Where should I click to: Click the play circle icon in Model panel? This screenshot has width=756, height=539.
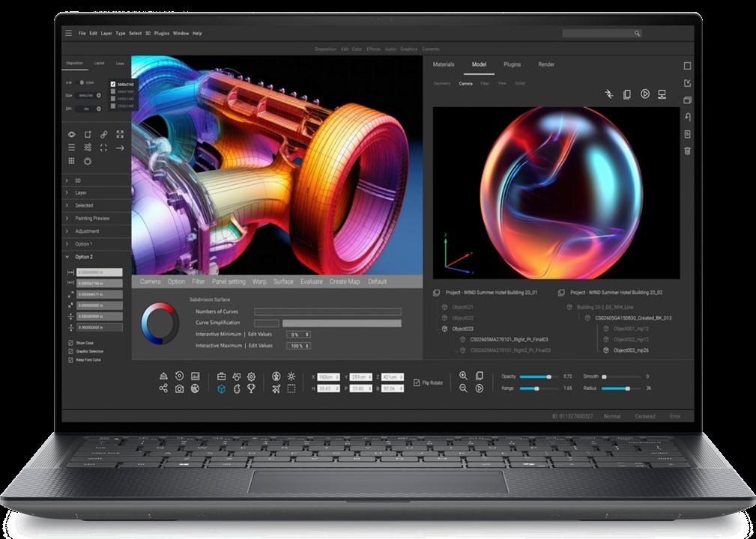(x=645, y=94)
